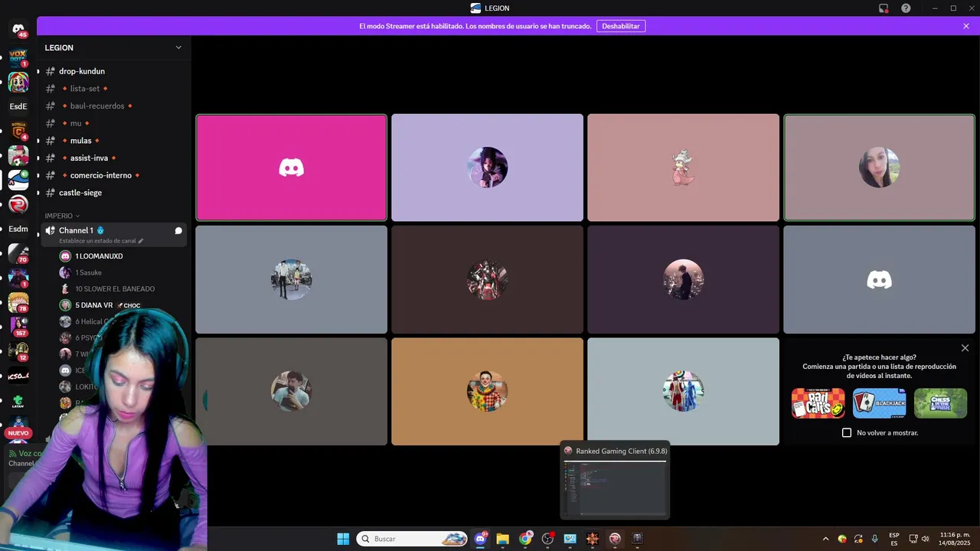This screenshot has width=980, height=551.
Task: Open the volume control in system tray
Action: (925, 539)
